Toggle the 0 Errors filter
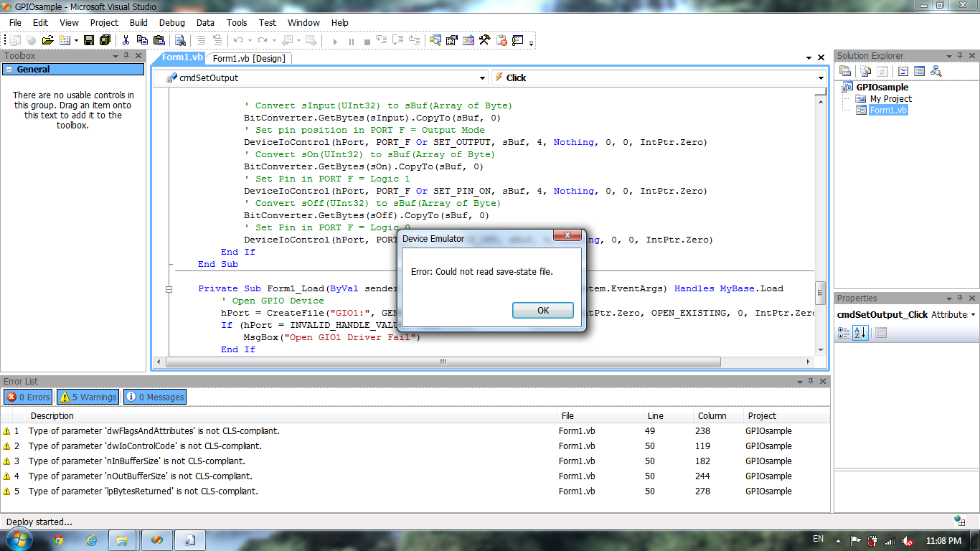 [x=28, y=397]
